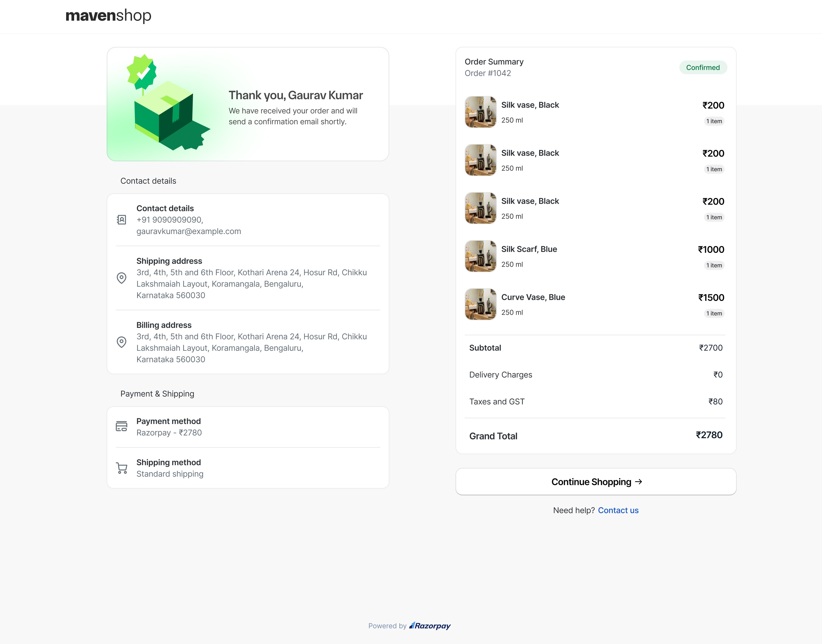Click the Payment method card icon
This screenshot has width=822, height=644.
(x=121, y=427)
